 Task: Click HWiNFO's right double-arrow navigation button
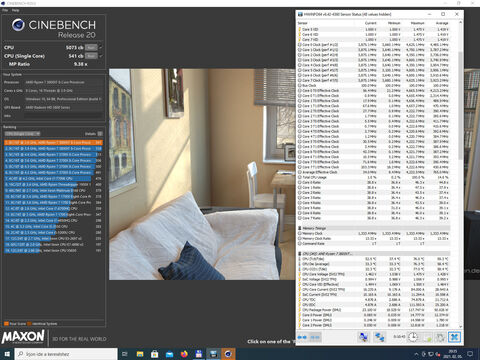tap(315, 337)
